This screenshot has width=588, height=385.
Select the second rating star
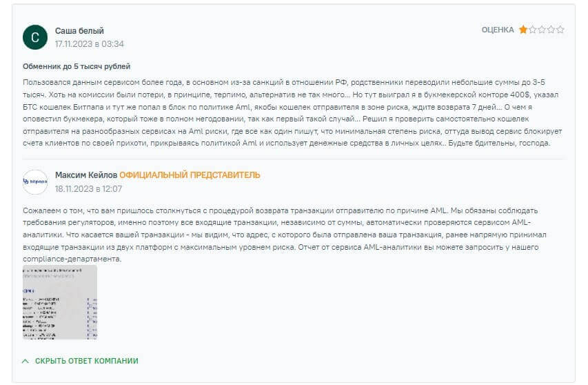pyautogui.click(x=532, y=30)
